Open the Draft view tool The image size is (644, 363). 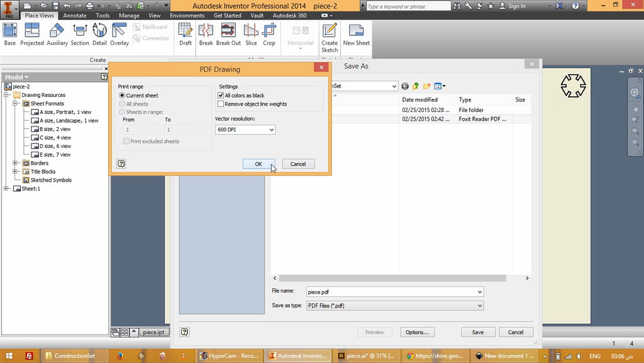tap(186, 35)
